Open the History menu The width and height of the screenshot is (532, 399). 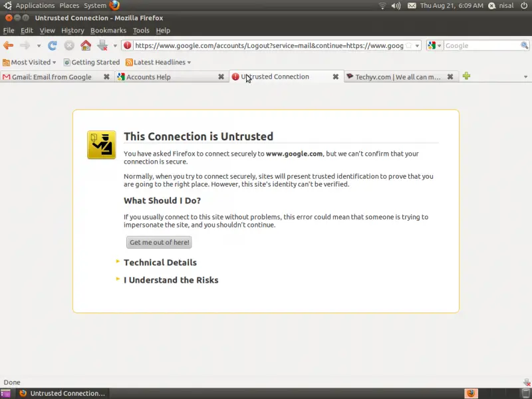point(72,31)
